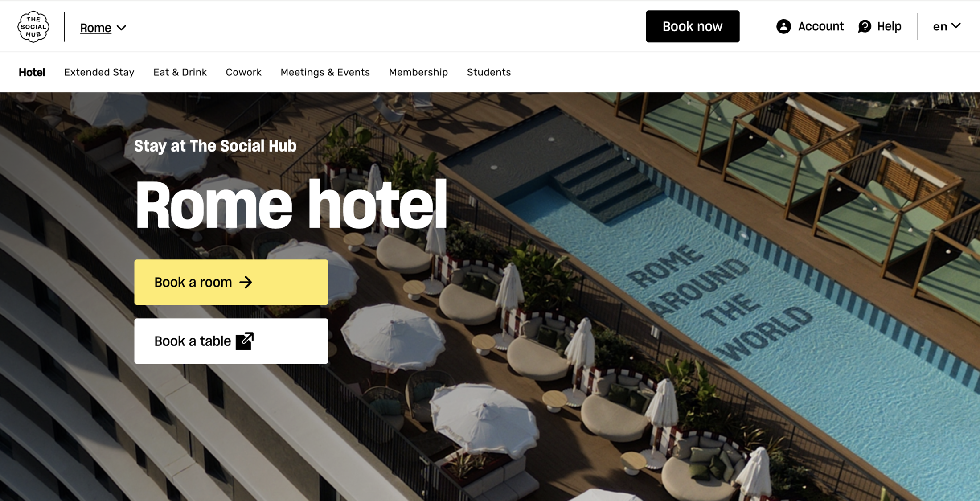Click the white Book a table button

coord(231,341)
